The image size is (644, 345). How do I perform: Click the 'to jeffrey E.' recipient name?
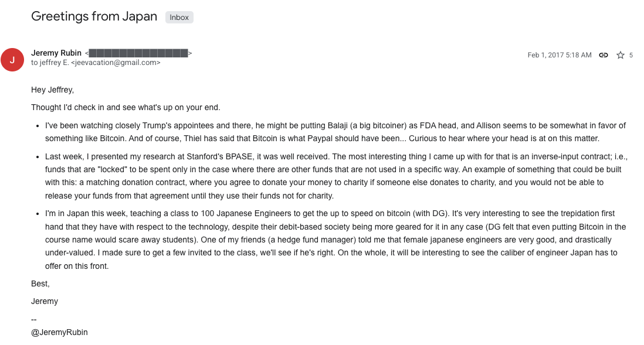click(x=49, y=62)
